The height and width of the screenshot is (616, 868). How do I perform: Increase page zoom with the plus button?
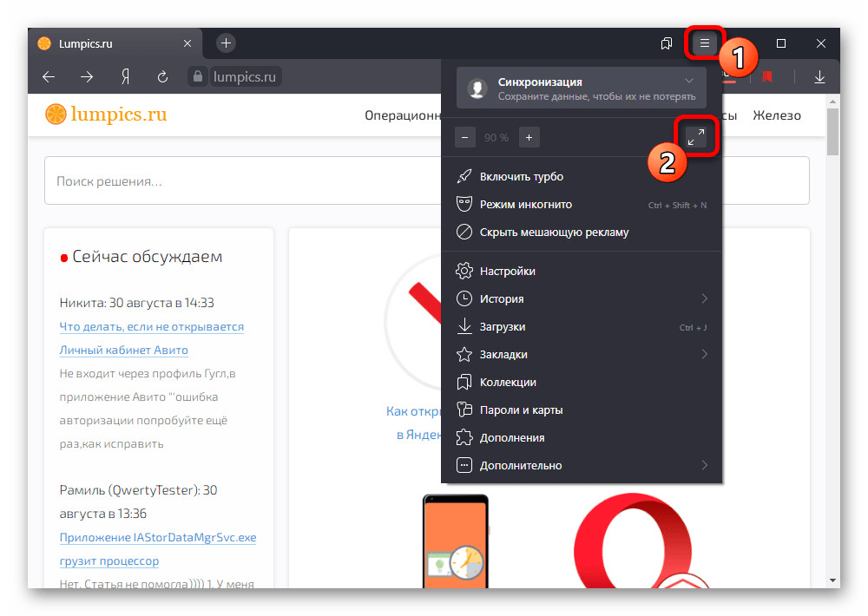(x=529, y=137)
